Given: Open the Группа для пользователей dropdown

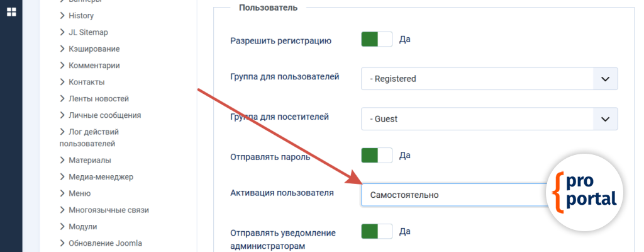Looking at the screenshot, I should (489, 79).
